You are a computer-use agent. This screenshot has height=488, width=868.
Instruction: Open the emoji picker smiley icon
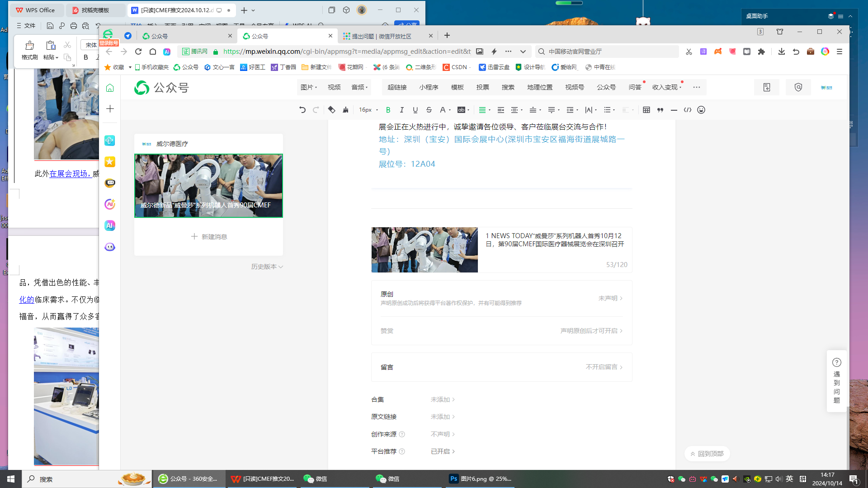click(701, 110)
